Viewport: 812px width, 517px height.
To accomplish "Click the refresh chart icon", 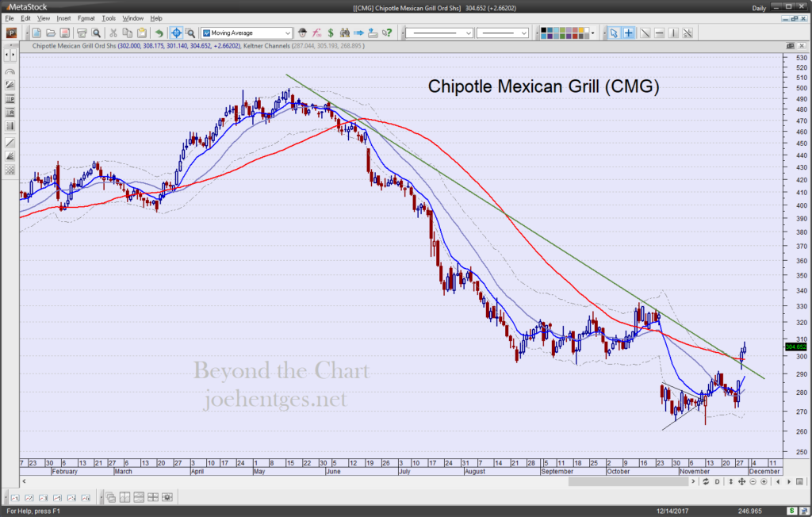I will point(706,482).
